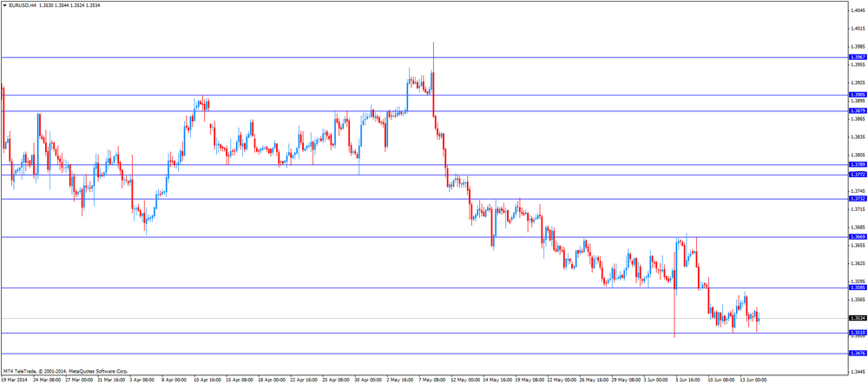This screenshot has height=384, width=868.
Task: Click the 1.4045 price scale value
Action: [x=858, y=10]
